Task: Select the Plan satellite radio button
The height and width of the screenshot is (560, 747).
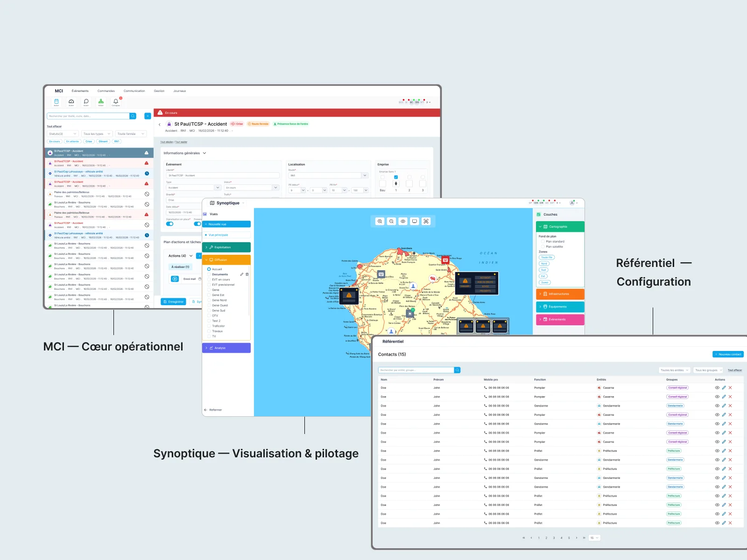Action: [543, 247]
